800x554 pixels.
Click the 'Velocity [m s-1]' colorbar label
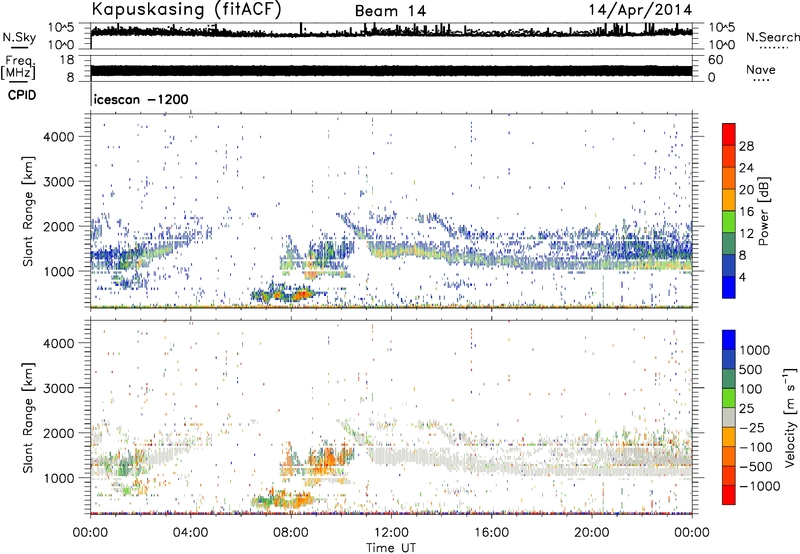(x=790, y=417)
